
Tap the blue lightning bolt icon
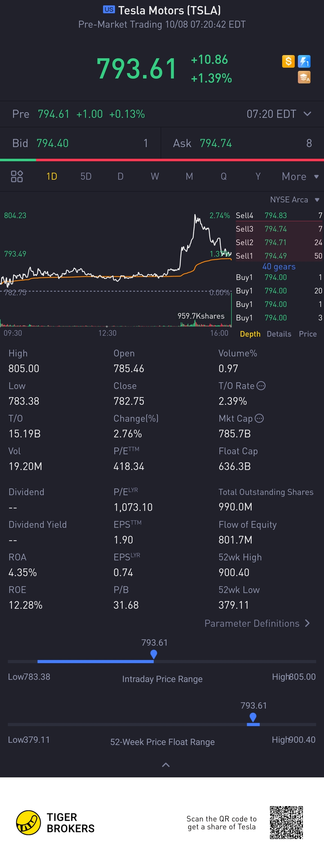point(304,61)
